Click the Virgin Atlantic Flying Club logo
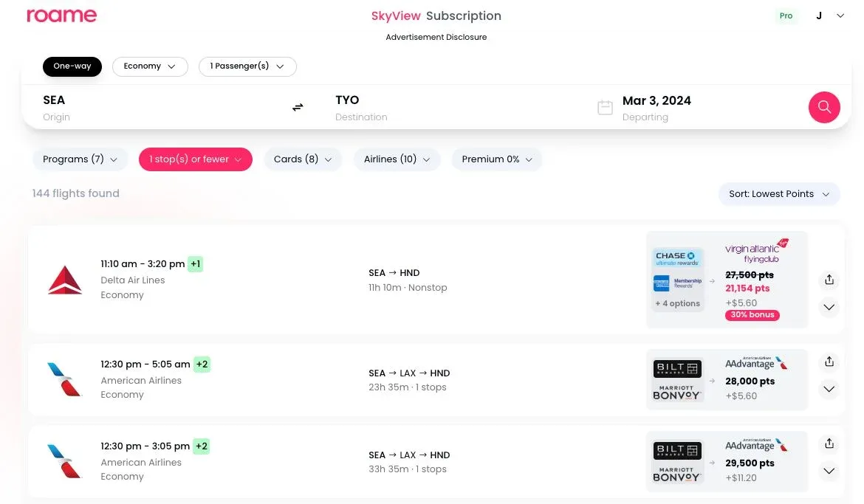 click(x=756, y=251)
